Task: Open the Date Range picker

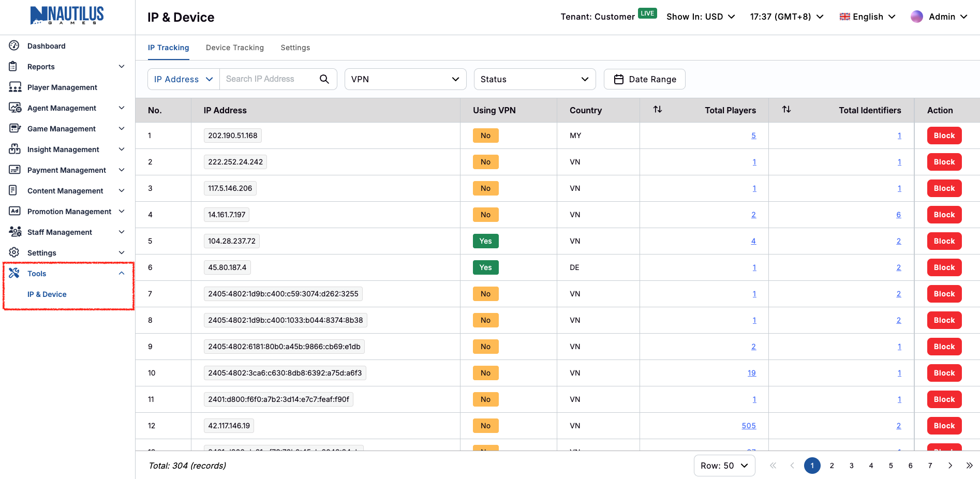Action: click(x=644, y=79)
